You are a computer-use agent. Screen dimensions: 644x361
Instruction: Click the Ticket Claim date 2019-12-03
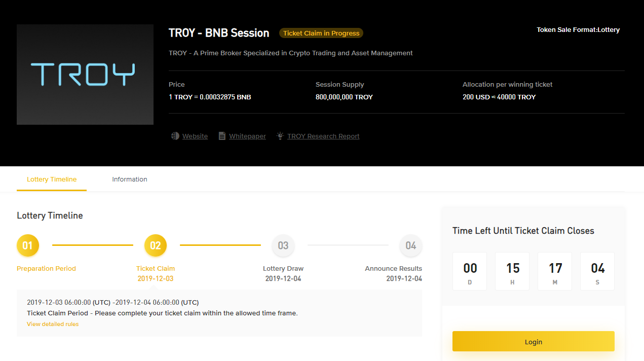pos(156,278)
